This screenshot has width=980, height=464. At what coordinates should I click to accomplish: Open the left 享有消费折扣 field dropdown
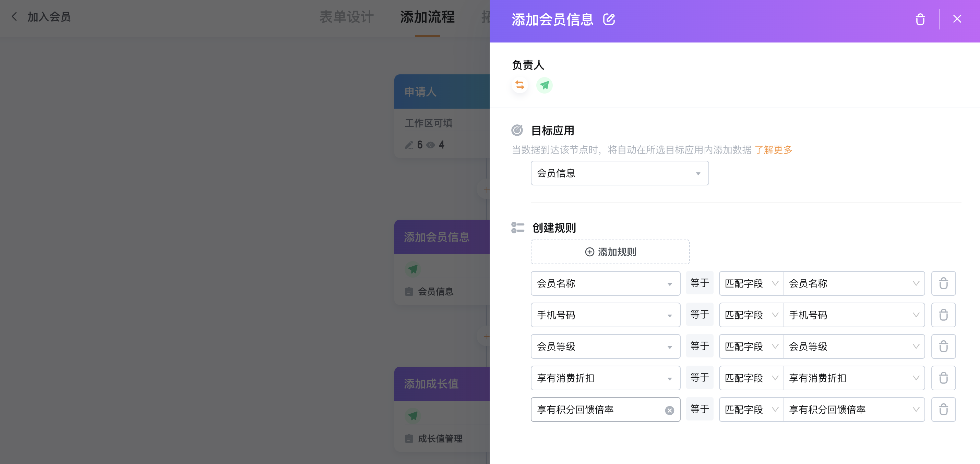pyautogui.click(x=605, y=378)
